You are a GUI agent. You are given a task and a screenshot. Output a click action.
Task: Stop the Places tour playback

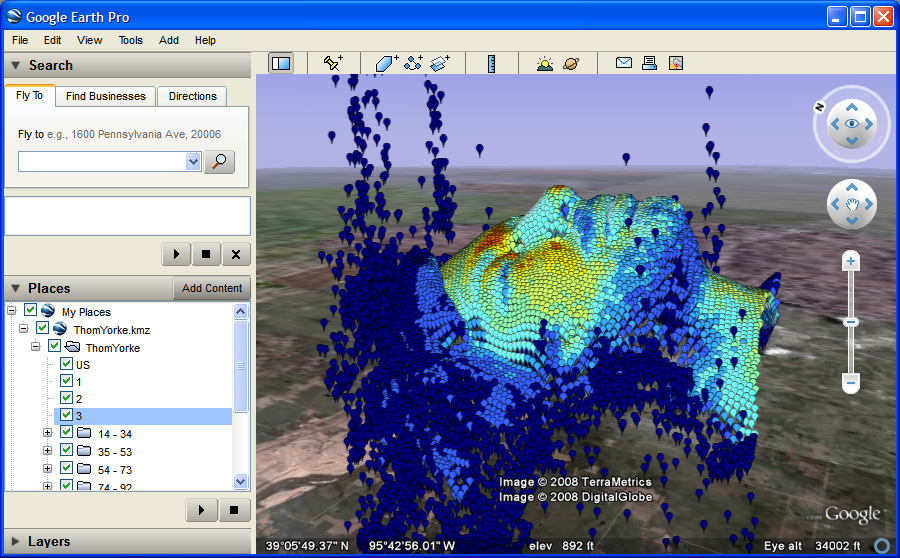point(234,510)
